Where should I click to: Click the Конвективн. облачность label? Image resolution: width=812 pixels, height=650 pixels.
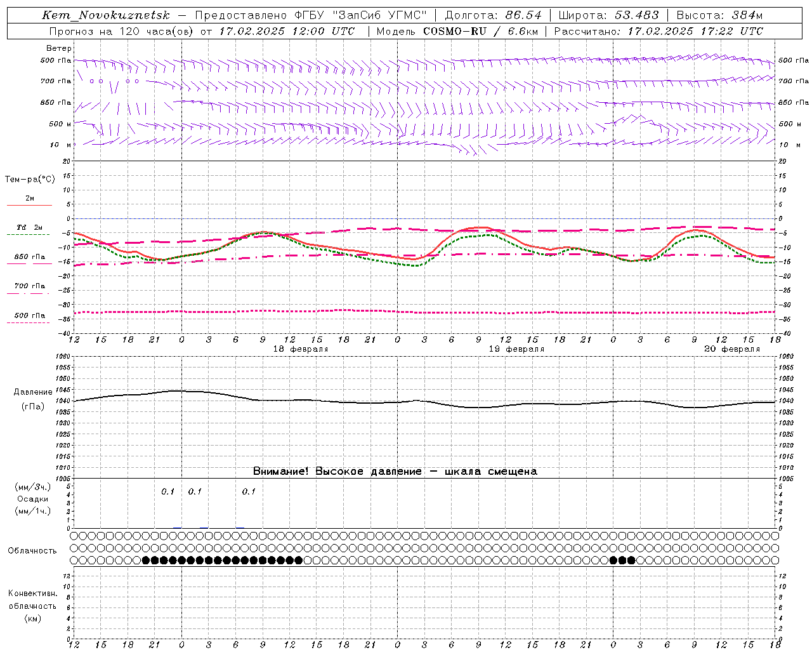[x=32, y=600]
